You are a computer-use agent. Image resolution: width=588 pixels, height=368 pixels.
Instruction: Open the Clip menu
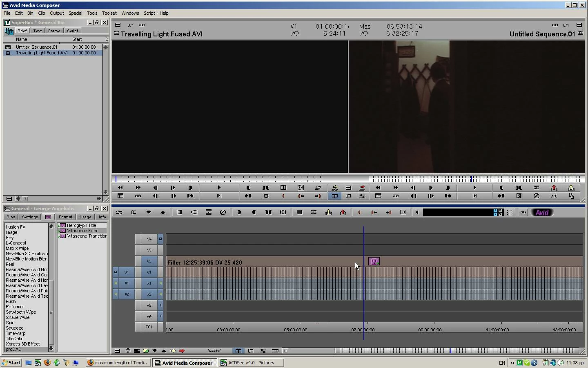[42, 13]
